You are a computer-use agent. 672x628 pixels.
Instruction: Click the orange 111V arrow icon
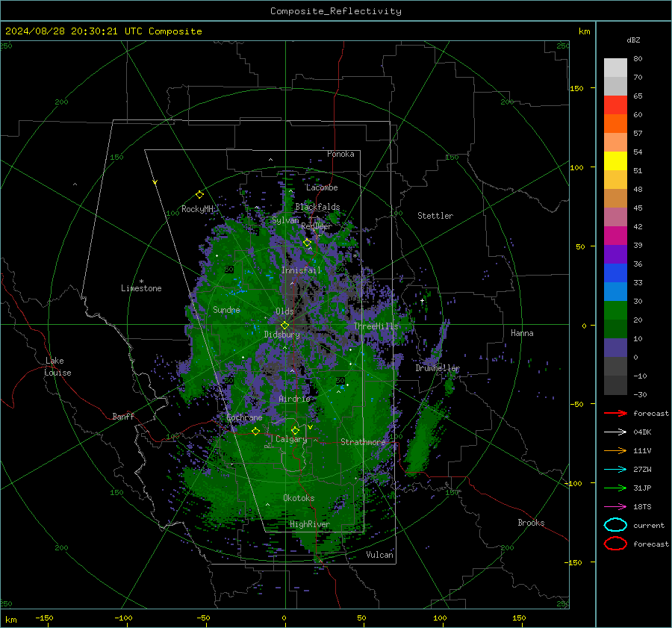pos(615,450)
